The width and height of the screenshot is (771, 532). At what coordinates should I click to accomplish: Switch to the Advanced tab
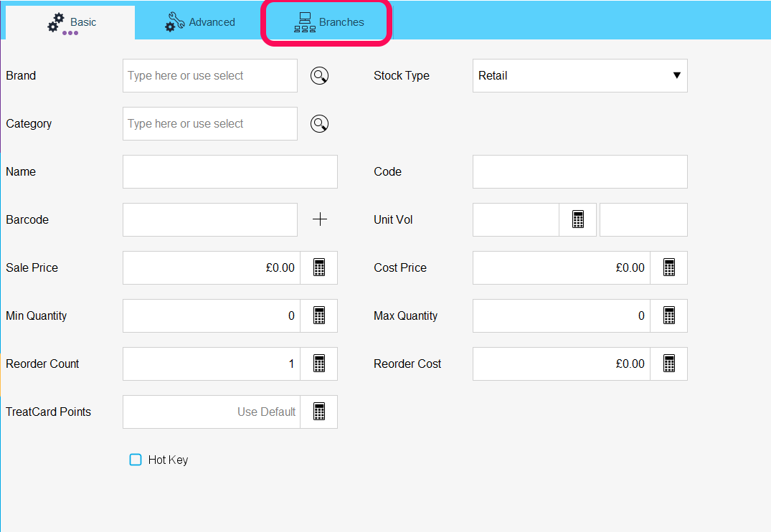pos(200,22)
